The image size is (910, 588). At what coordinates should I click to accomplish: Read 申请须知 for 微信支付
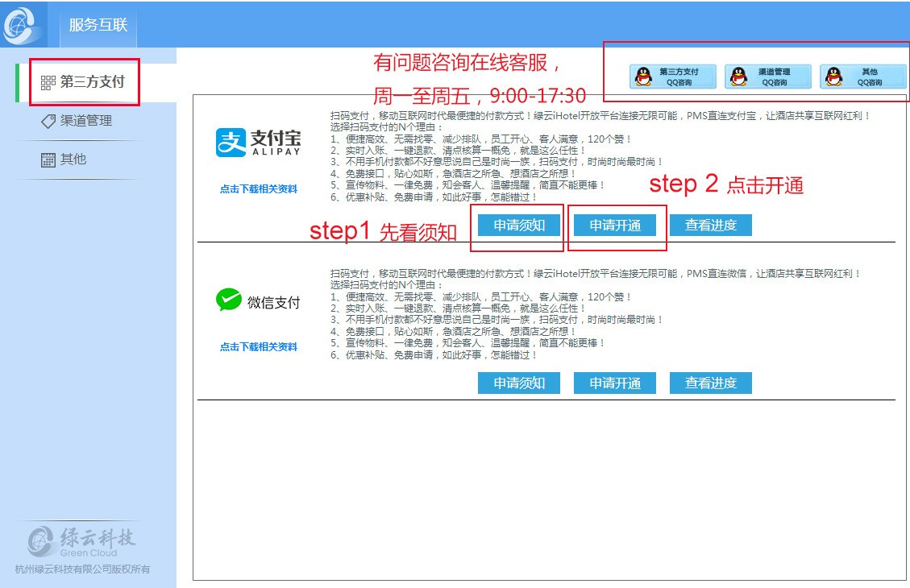(519, 383)
